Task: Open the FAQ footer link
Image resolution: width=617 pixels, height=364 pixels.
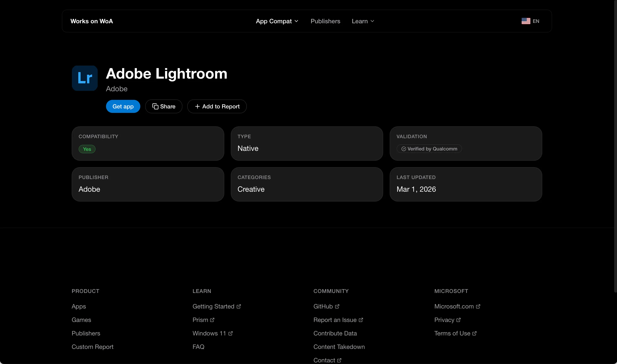Action: (198, 347)
